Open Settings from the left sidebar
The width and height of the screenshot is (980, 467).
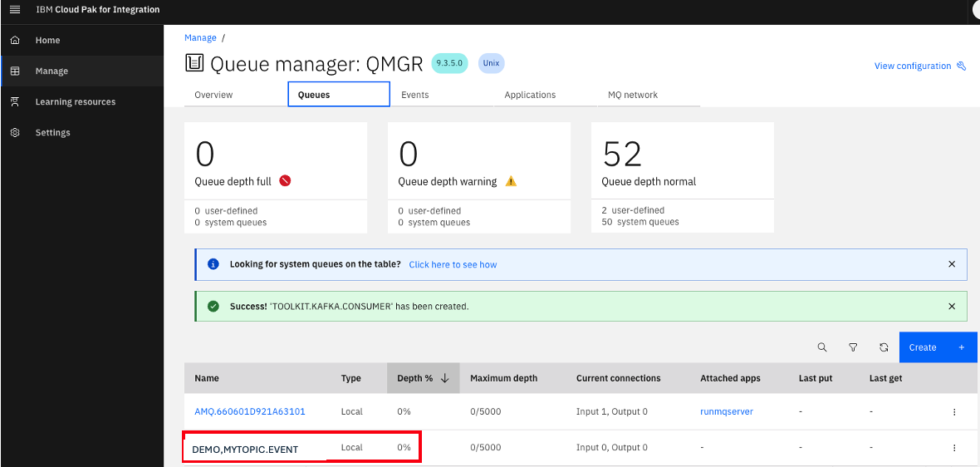click(x=52, y=132)
